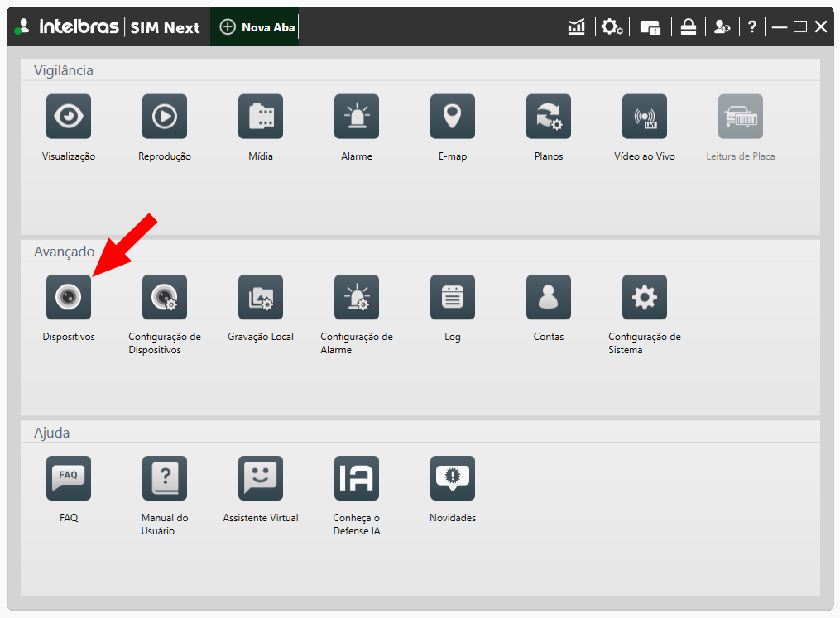Open the E-map location module
Viewport: 840px width, 618px height.
tap(452, 116)
